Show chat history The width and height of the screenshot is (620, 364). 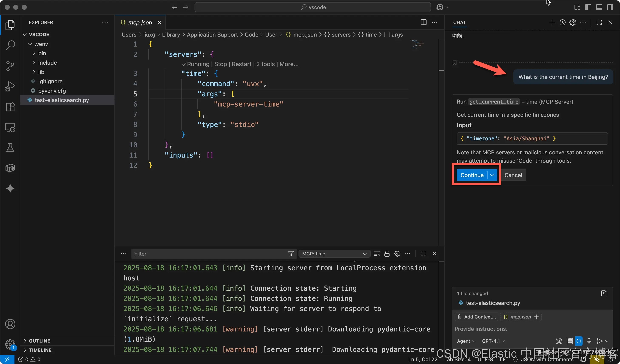[562, 22]
